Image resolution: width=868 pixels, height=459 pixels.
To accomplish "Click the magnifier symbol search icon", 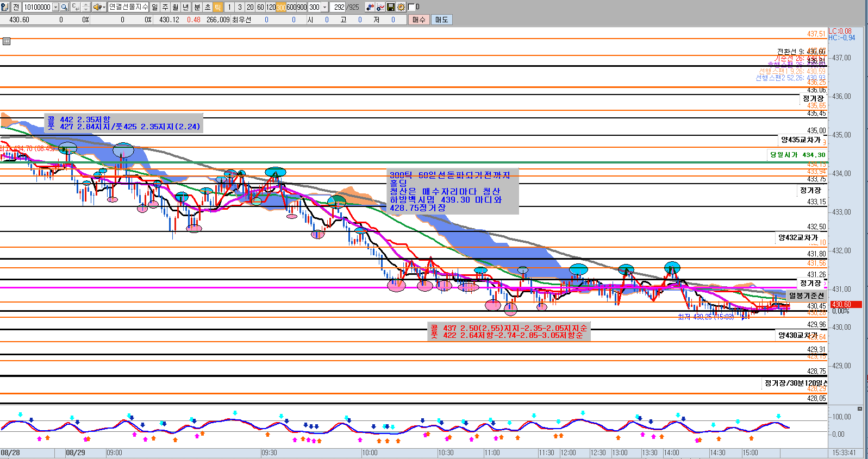I will coord(64,7).
